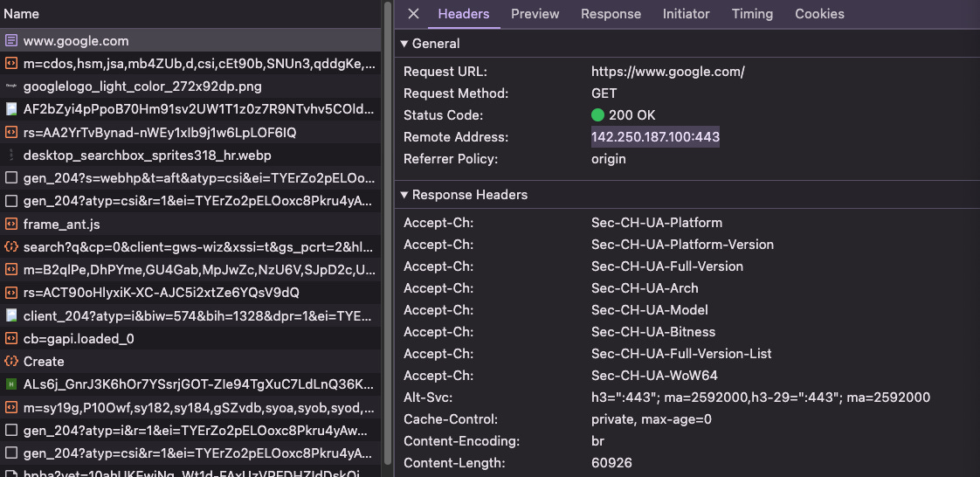Image resolution: width=980 pixels, height=477 pixels.
Task: Click the Referrer Policy value origin
Action: (608, 159)
